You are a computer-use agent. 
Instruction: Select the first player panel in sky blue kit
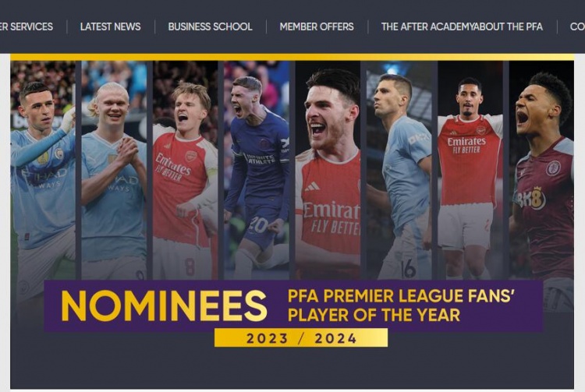[43, 171]
